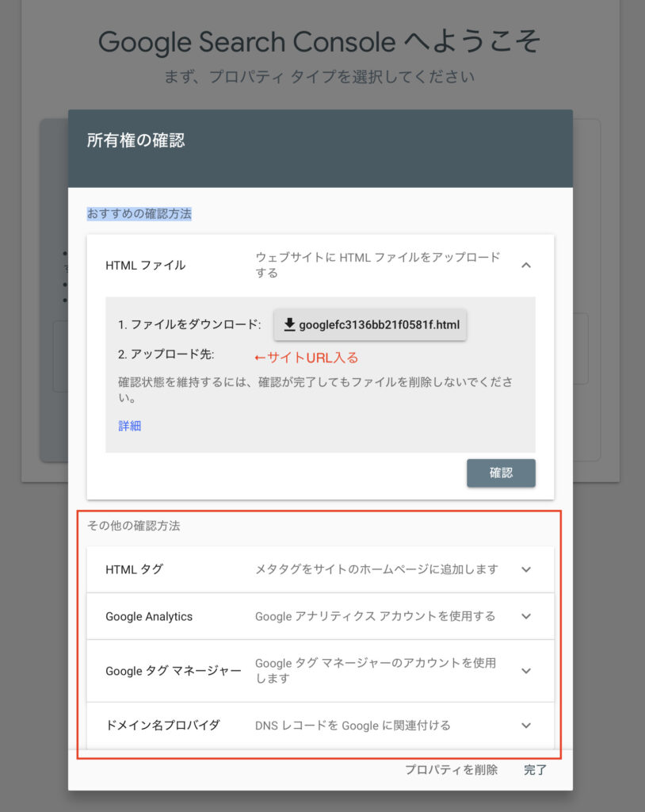
Task: Expand the Google Analytics verification option
Action: pyautogui.click(x=526, y=615)
